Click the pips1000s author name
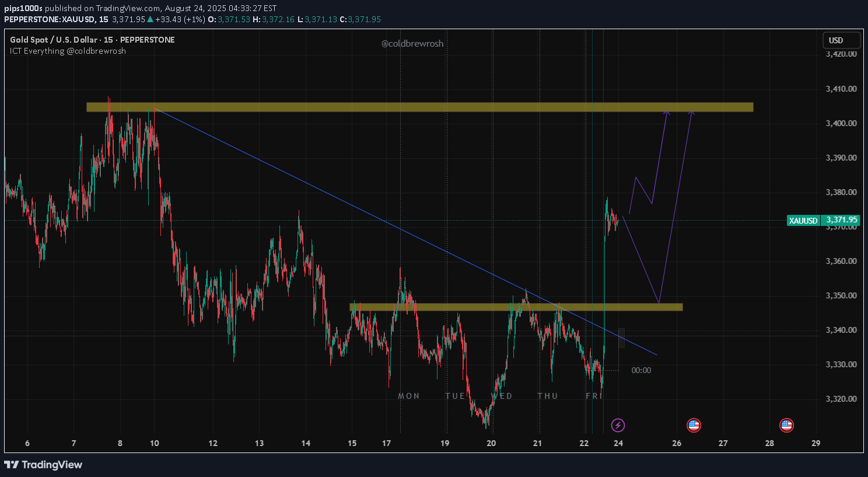 coord(23,8)
